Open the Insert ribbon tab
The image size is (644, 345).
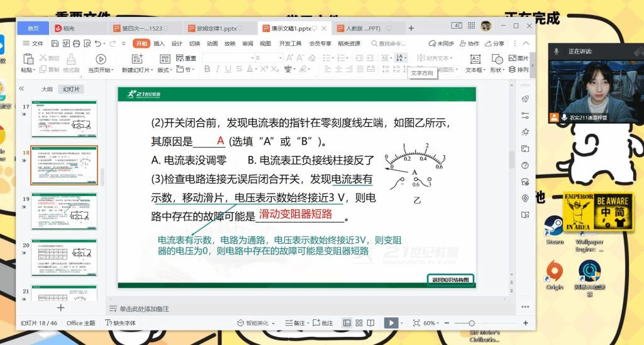pyautogui.click(x=159, y=43)
